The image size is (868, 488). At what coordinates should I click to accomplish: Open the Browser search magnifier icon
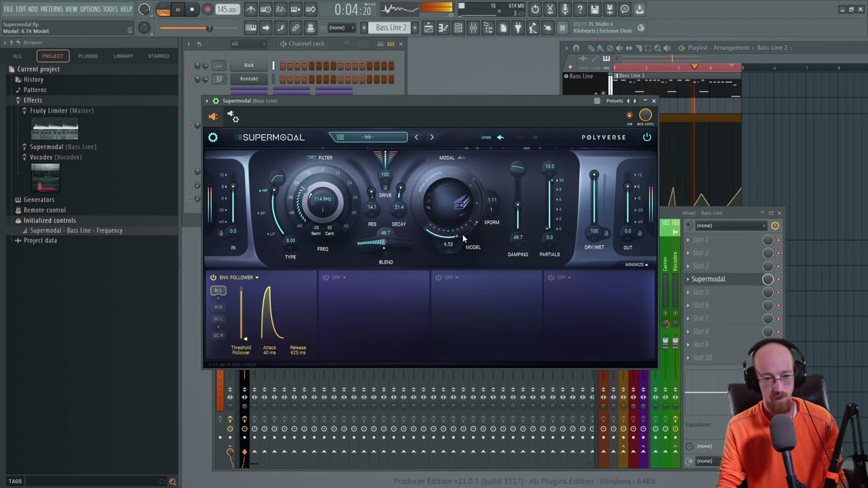point(172,482)
